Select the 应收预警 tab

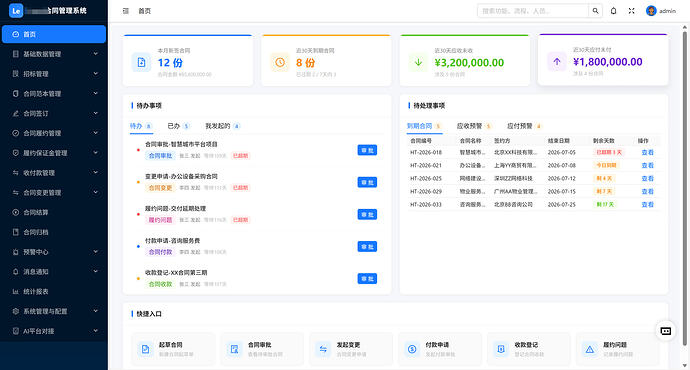(x=474, y=126)
